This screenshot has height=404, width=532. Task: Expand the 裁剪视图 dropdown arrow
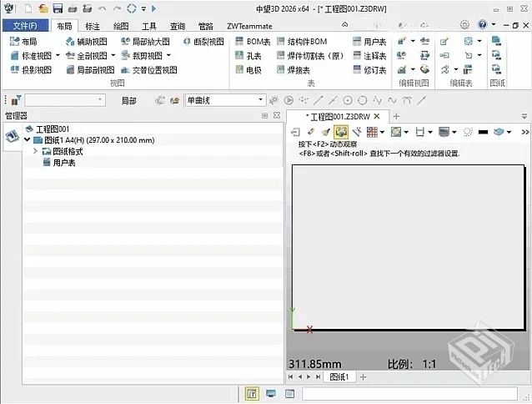[x=168, y=55]
